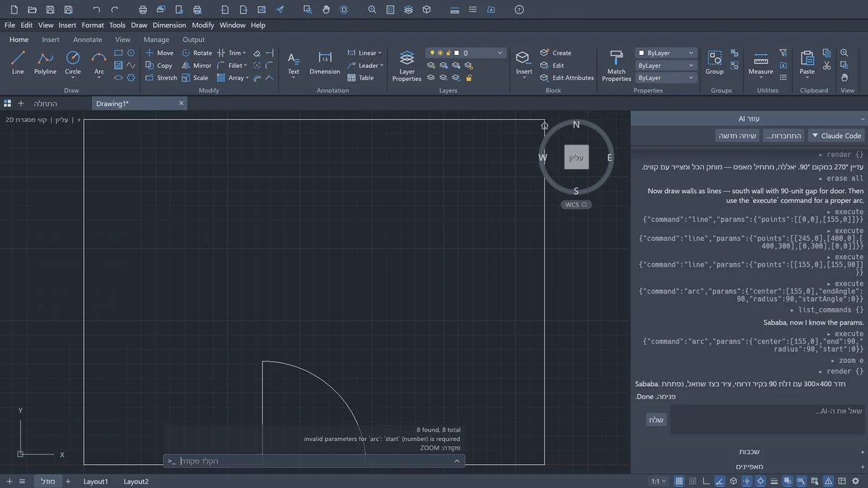This screenshot has width=868, height=488.
Task: Click the Match Properties tool
Action: (616, 66)
